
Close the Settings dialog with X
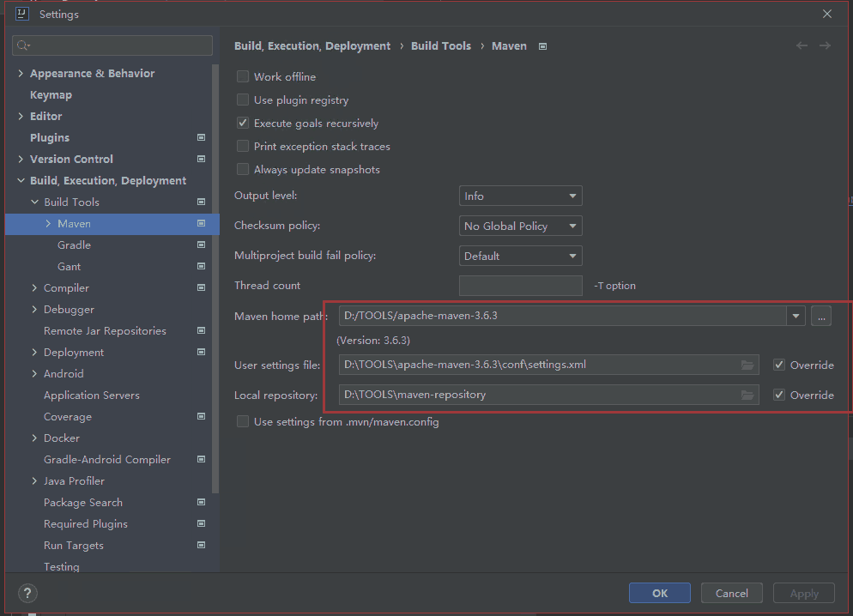click(x=827, y=14)
